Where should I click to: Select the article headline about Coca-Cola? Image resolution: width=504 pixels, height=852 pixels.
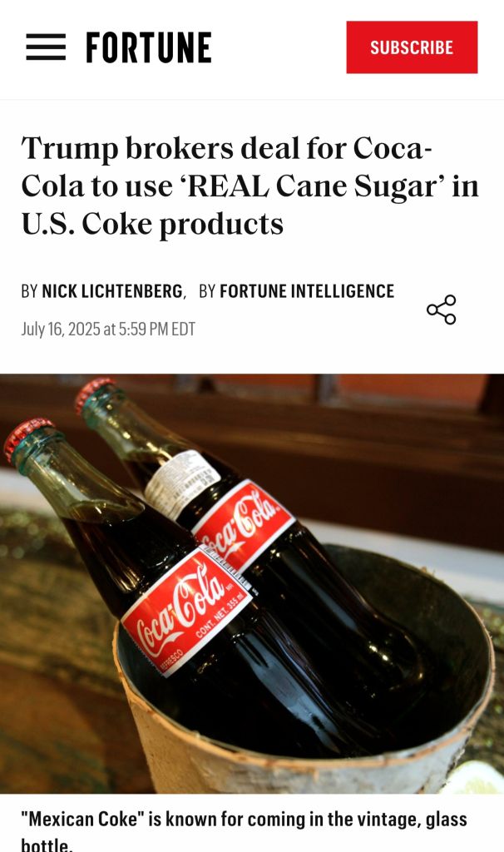tap(250, 186)
